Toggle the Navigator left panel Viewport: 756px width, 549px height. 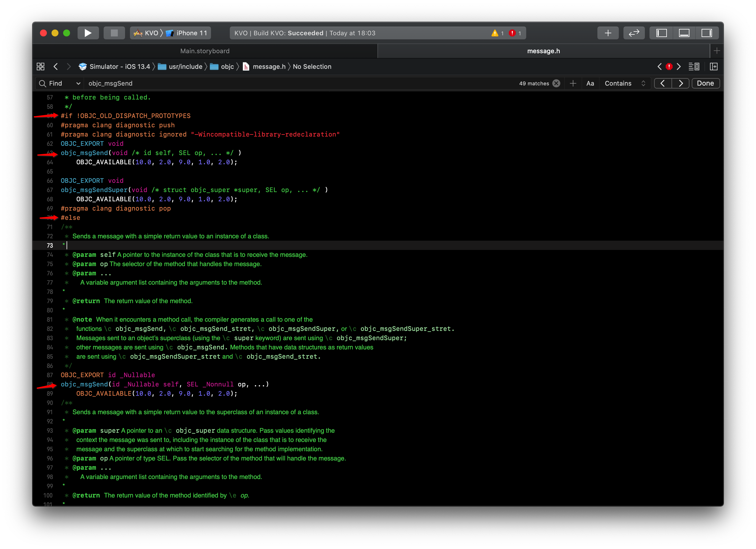(661, 33)
